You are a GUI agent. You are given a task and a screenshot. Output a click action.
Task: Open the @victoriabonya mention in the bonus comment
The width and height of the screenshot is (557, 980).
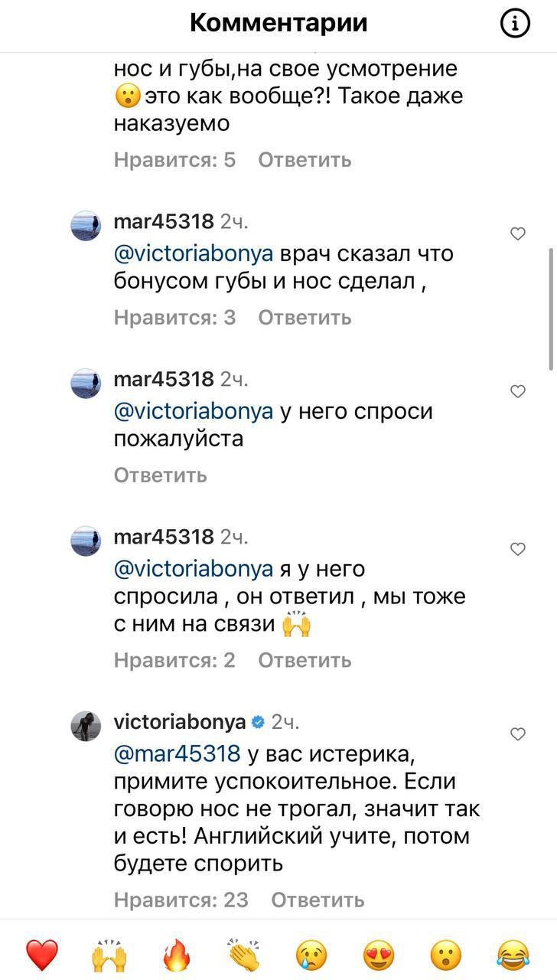[x=193, y=253]
